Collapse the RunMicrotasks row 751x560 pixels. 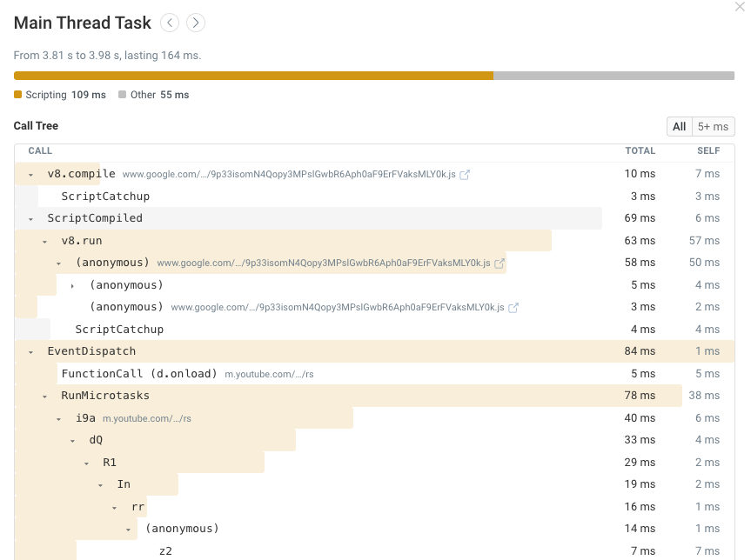click(x=44, y=397)
